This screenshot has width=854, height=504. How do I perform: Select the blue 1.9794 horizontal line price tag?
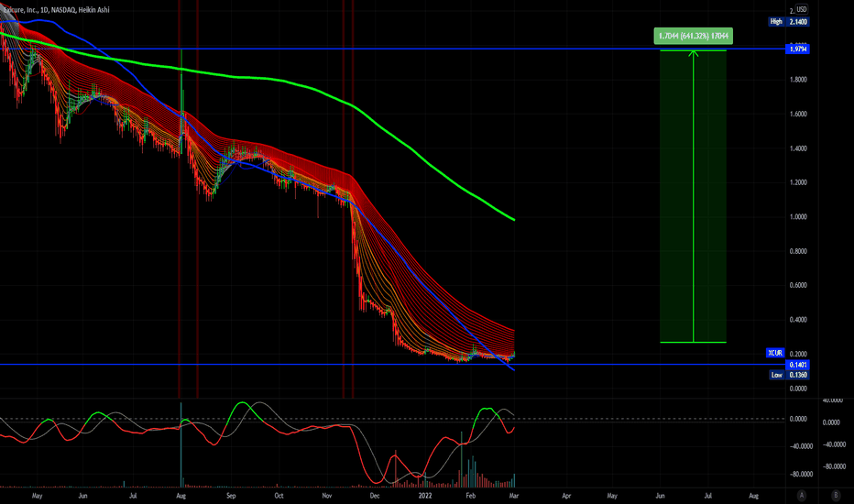point(797,49)
